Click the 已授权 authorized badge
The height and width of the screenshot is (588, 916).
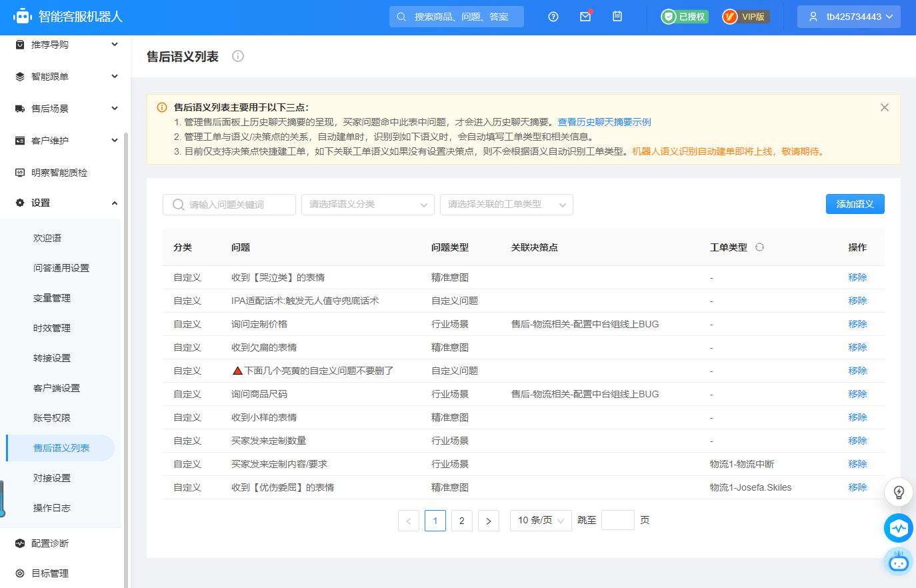pos(685,17)
